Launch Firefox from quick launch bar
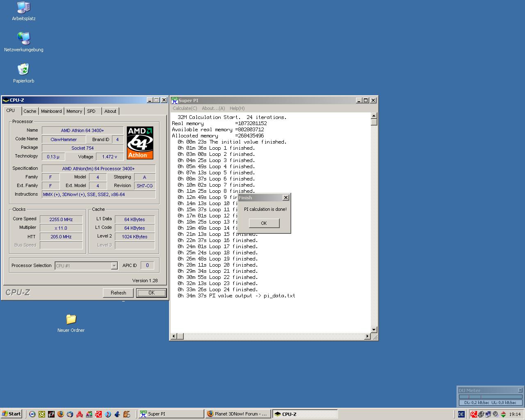The image size is (525, 420). coord(61,414)
